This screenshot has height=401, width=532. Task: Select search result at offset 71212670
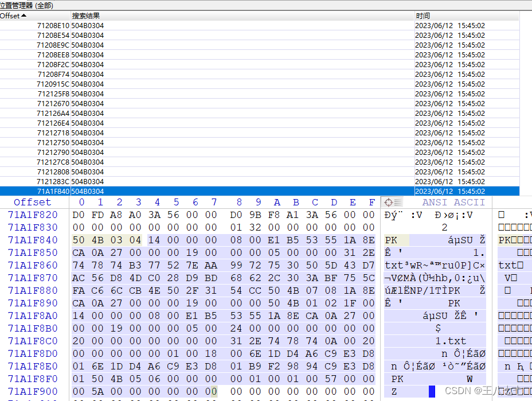coord(54,103)
